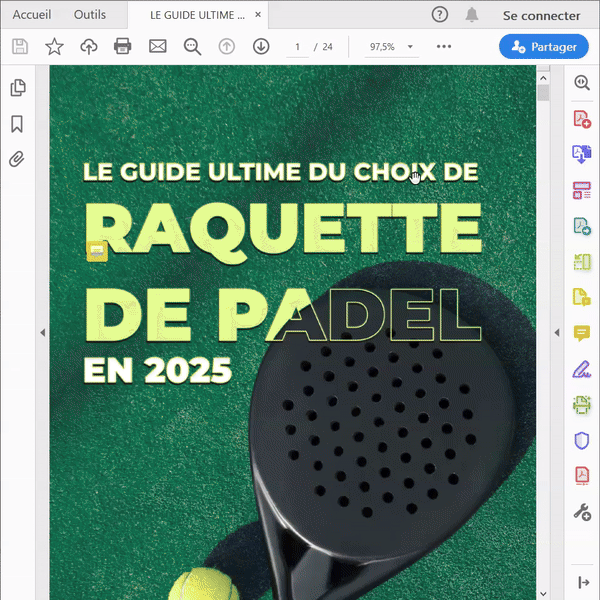Select the LE GUIDE ULTIME document tab
Image resolution: width=600 pixels, height=600 pixels.
(197, 15)
